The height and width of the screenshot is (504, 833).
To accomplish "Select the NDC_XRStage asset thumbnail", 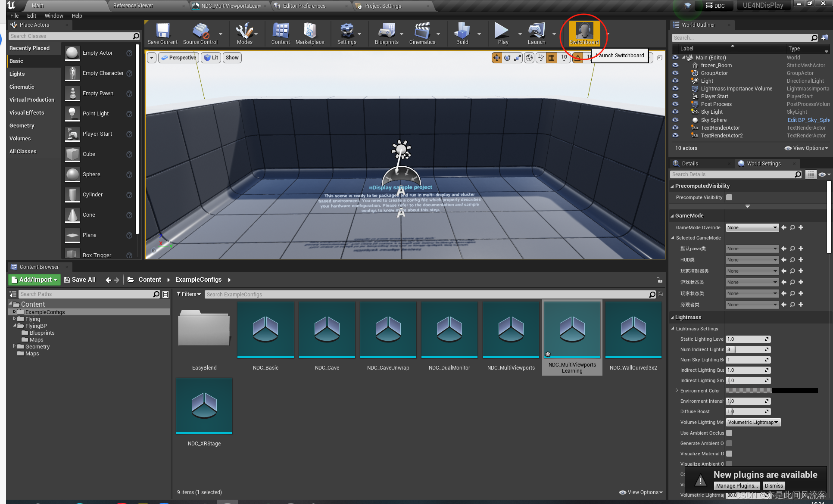I will point(204,405).
